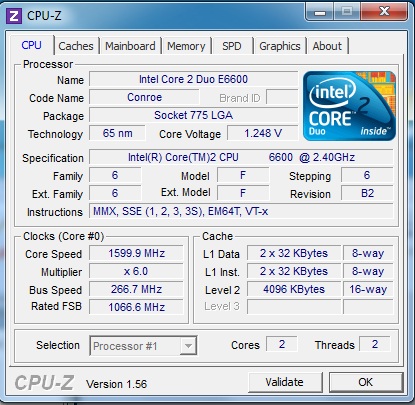Select the Memory tab

click(x=186, y=46)
